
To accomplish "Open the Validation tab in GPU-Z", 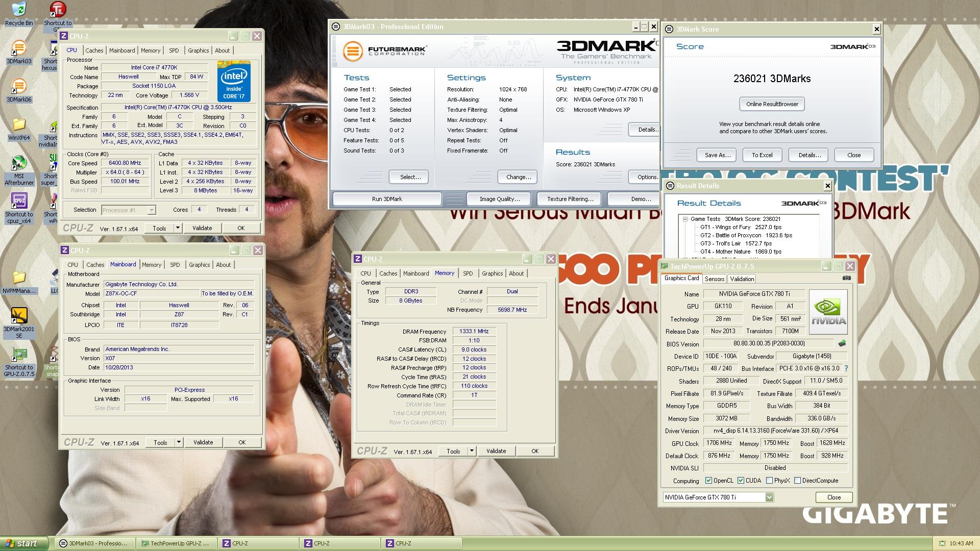I will click(x=742, y=279).
